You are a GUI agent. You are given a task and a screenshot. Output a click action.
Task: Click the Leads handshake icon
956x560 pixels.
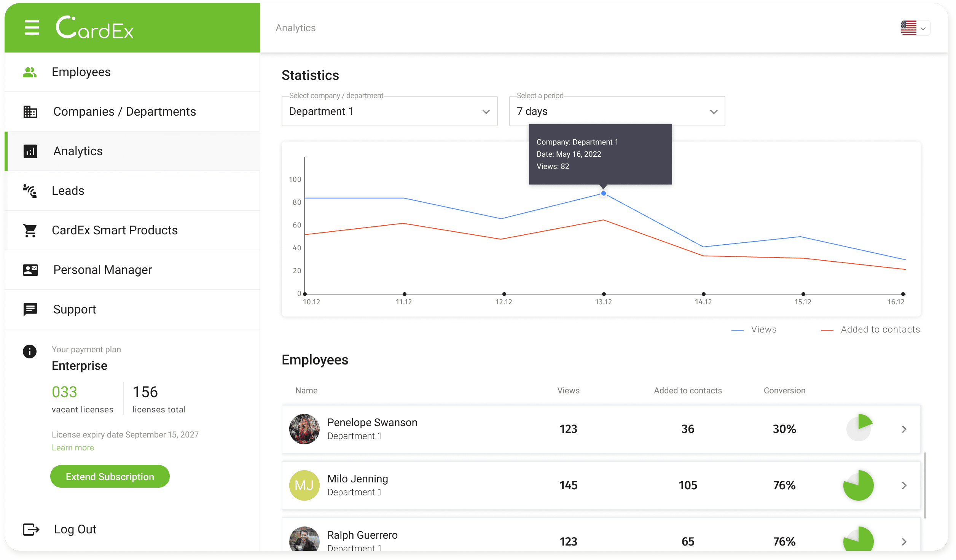click(x=30, y=191)
